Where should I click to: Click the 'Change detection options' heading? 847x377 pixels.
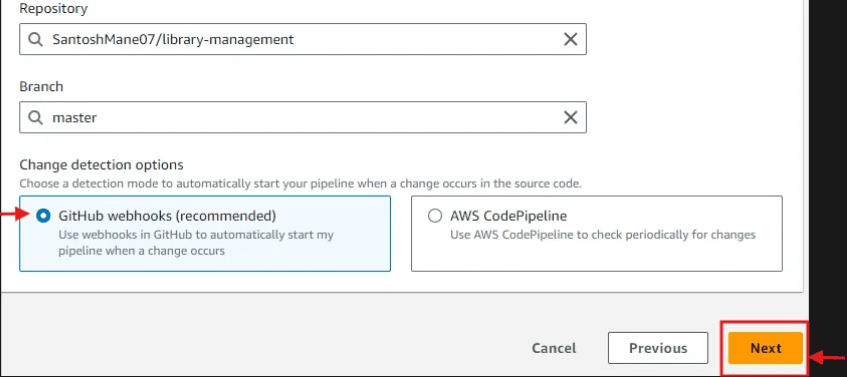(x=102, y=164)
